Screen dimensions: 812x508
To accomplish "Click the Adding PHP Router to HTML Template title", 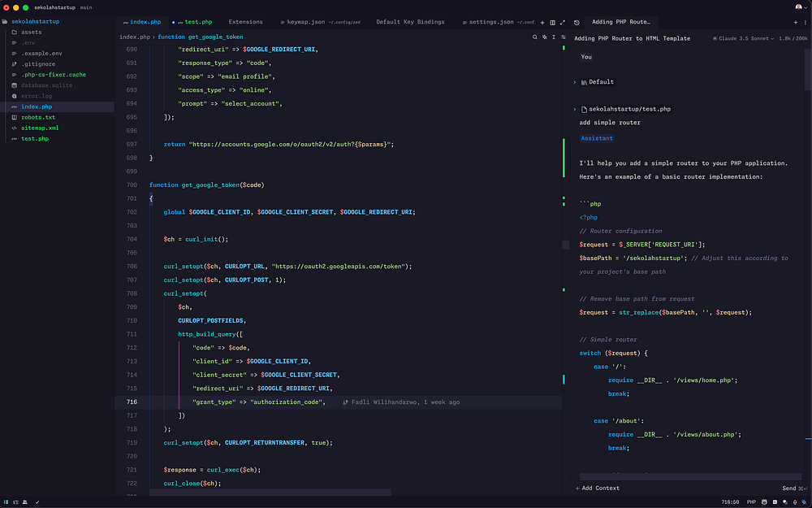I will click(632, 38).
